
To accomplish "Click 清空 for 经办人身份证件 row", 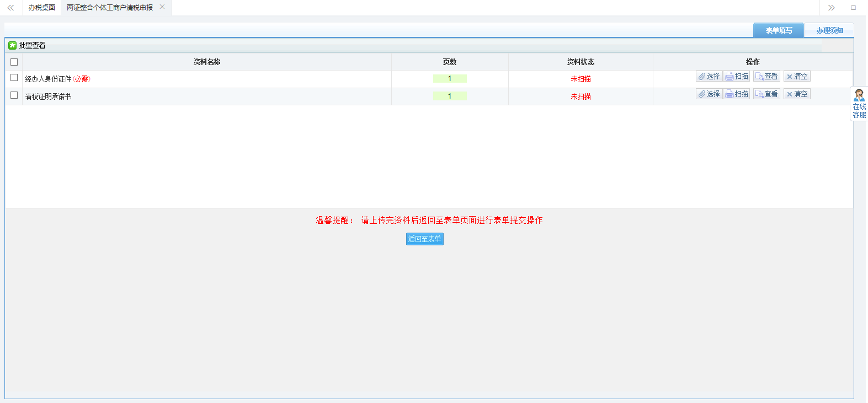I will coord(797,77).
